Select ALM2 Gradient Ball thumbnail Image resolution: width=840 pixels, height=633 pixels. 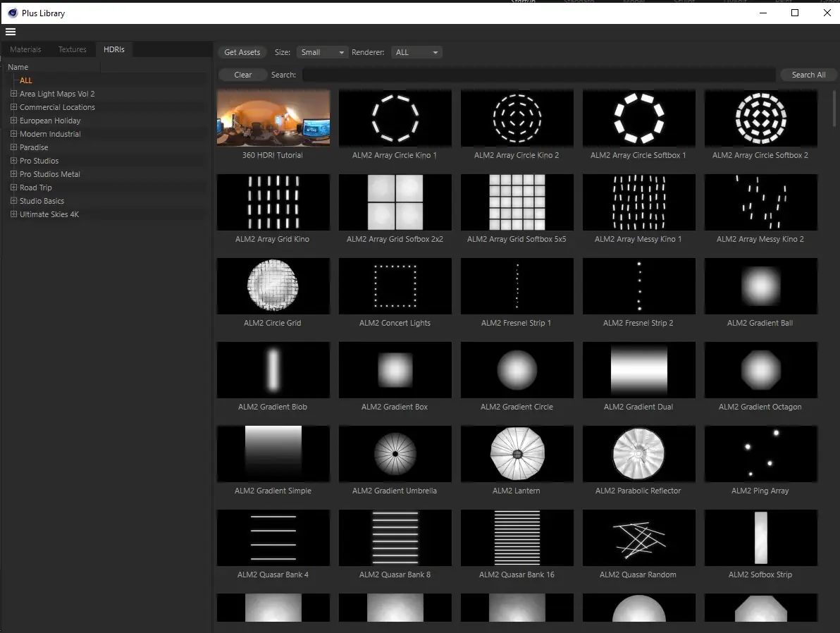point(760,286)
